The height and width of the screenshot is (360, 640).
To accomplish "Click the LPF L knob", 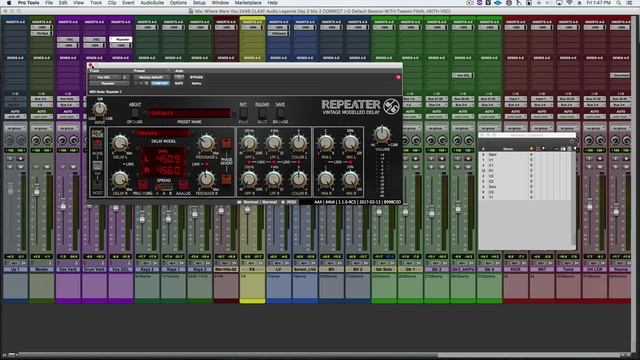I will tap(274, 143).
